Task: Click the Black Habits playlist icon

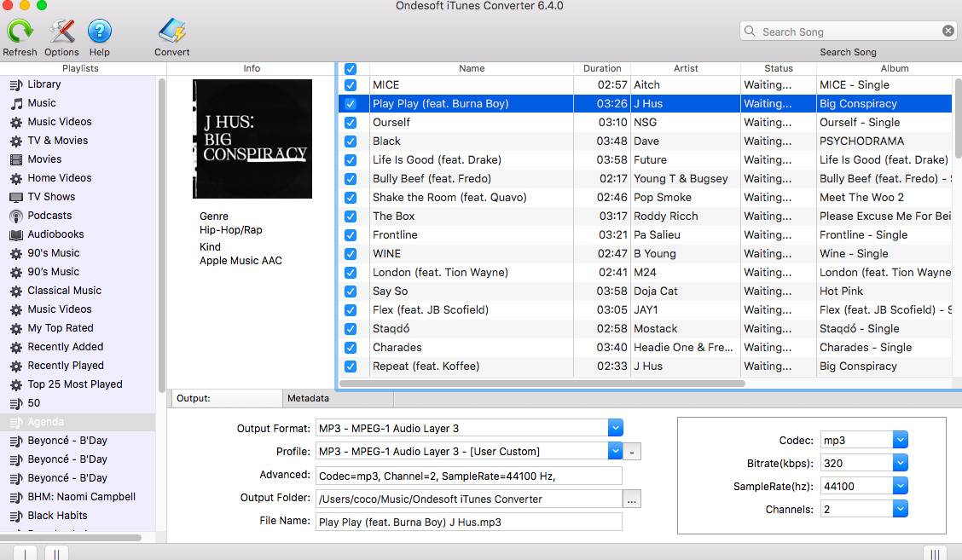Action: (16, 516)
